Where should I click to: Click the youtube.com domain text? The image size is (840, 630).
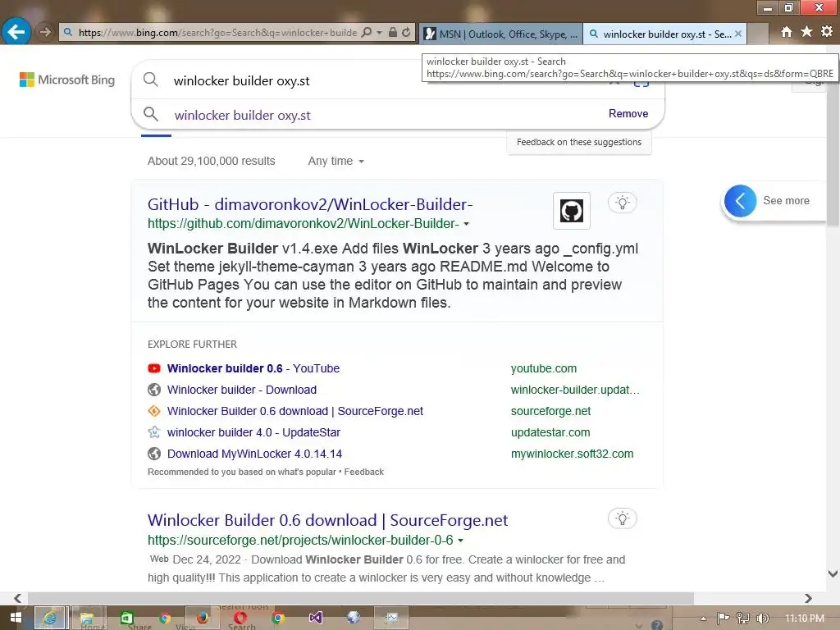coord(544,368)
